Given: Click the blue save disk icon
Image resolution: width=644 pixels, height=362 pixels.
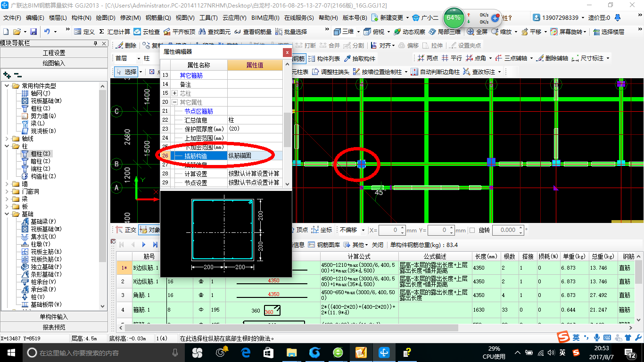Looking at the screenshot, I should pyautogui.click(x=33, y=32).
